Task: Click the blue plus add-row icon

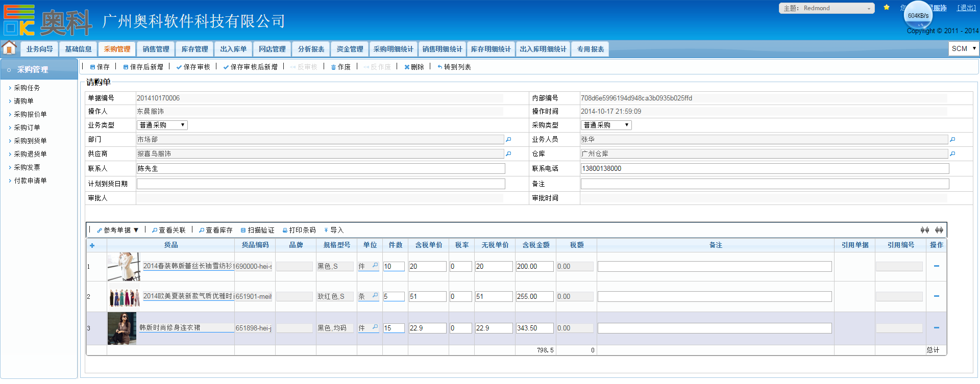Action: point(92,246)
